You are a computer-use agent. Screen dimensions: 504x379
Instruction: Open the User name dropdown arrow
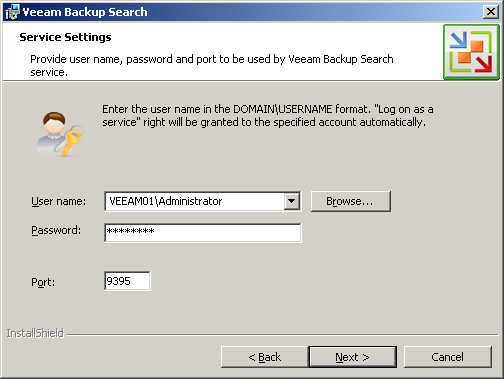(x=292, y=201)
